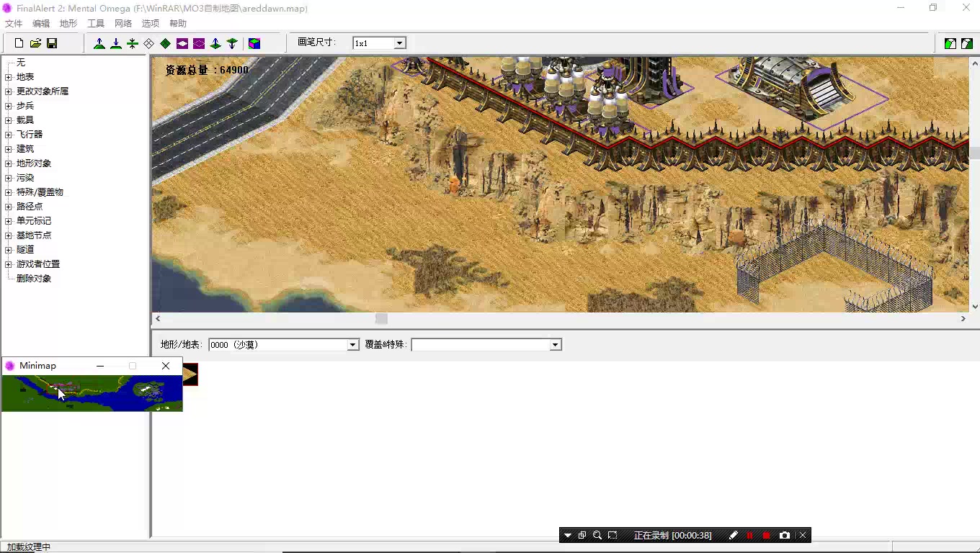980x553 pixels.
Task: Open the 网络 menu
Action: (123, 24)
